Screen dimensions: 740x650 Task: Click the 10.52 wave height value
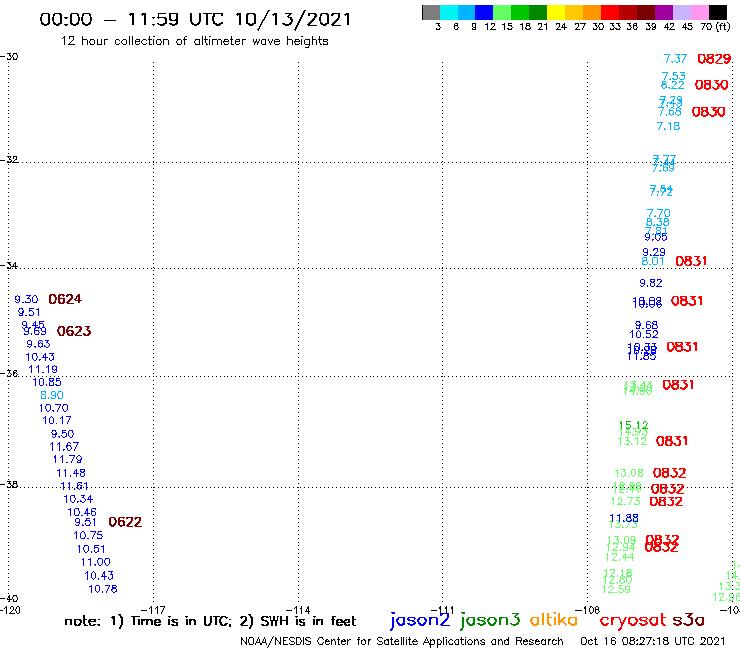coord(644,334)
